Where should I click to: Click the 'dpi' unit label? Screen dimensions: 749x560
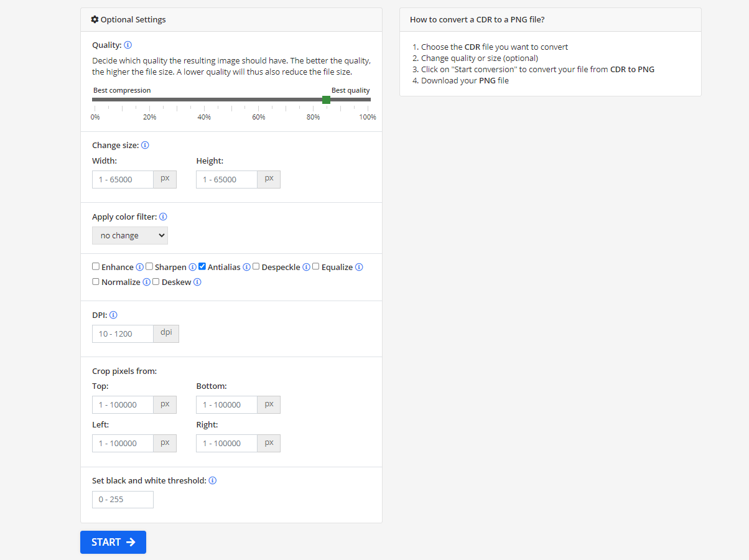[166, 333]
